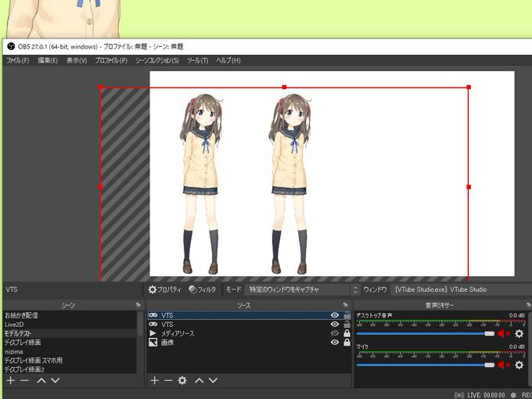Open マイク settings gear

(519, 365)
